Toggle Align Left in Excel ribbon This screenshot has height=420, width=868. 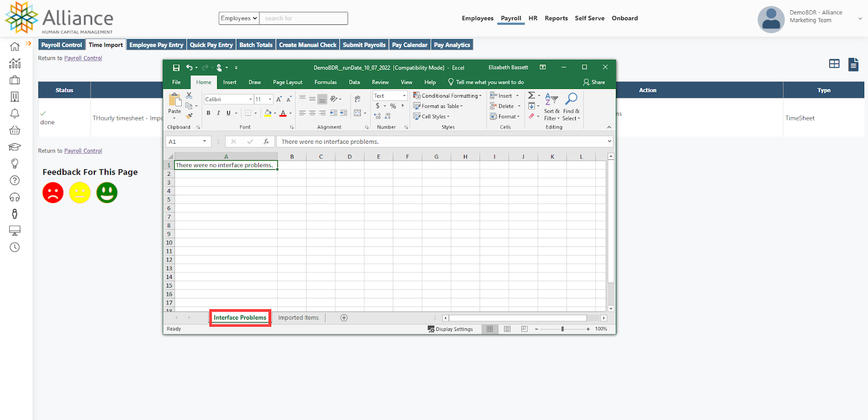click(302, 113)
